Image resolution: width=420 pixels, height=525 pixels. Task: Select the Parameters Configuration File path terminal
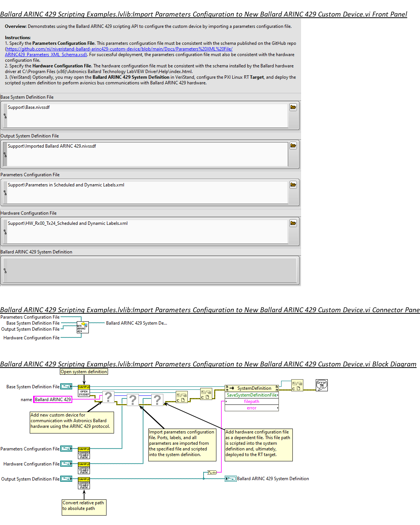[66, 449]
